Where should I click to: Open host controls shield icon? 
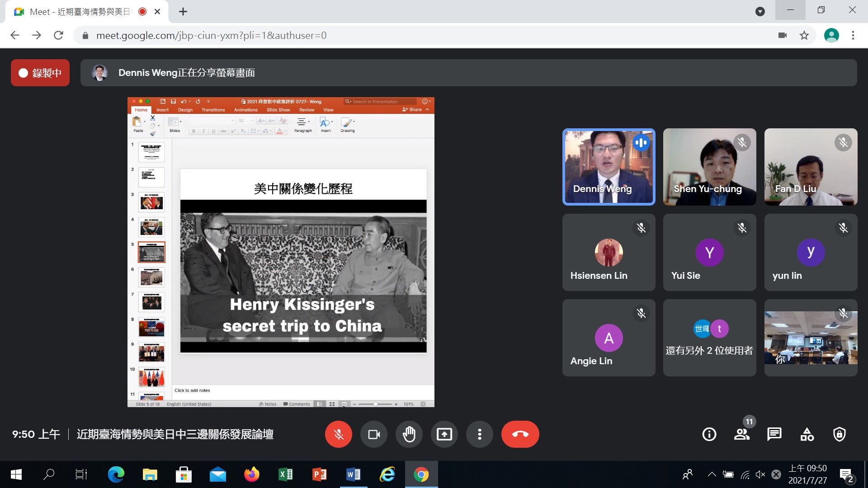pos(840,434)
